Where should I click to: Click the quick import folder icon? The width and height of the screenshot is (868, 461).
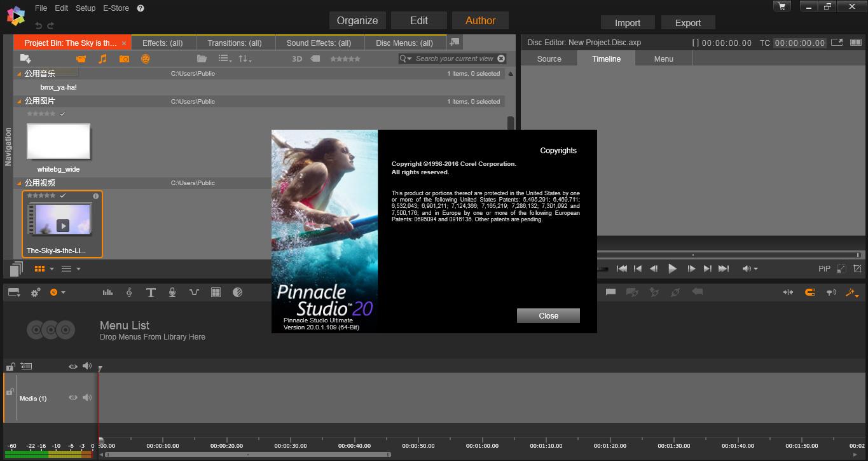pyautogui.click(x=25, y=58)
